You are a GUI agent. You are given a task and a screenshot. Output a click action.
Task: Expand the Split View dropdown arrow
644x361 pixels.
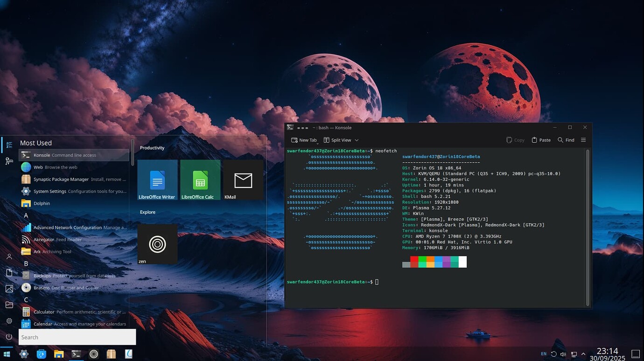(x=357, y=140)
